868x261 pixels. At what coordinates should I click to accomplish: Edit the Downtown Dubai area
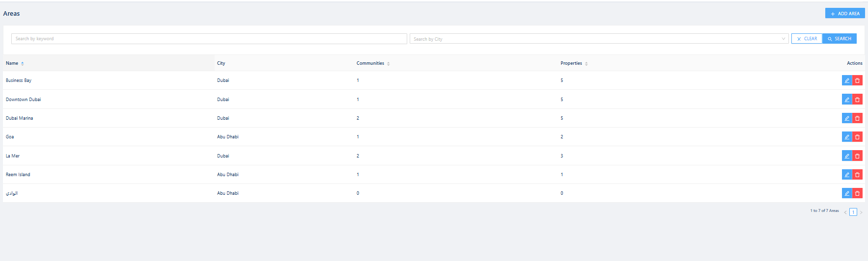pyautogui.click(x=847, y=100)
